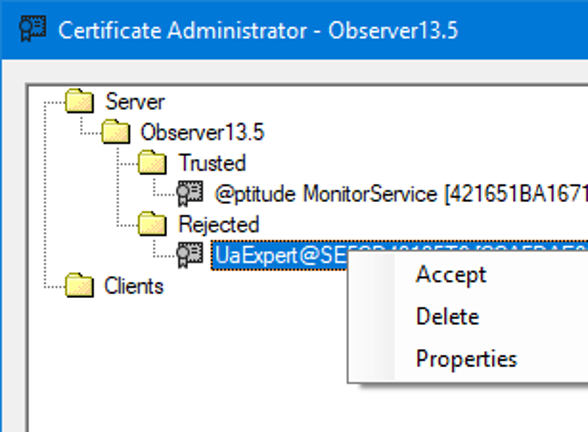Select the Server folder icon
The width and height of the screenshot is (588, 432).
pos(79,101)
